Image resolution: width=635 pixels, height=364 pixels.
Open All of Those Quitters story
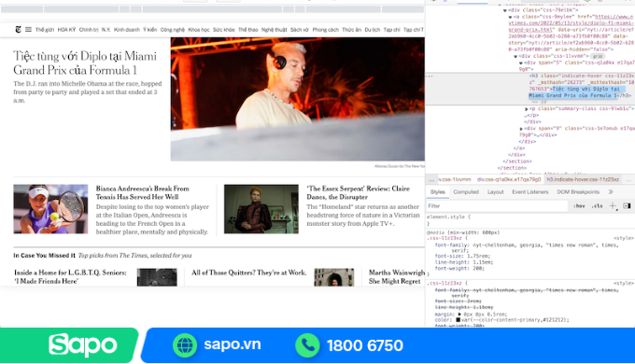[249, 273]
